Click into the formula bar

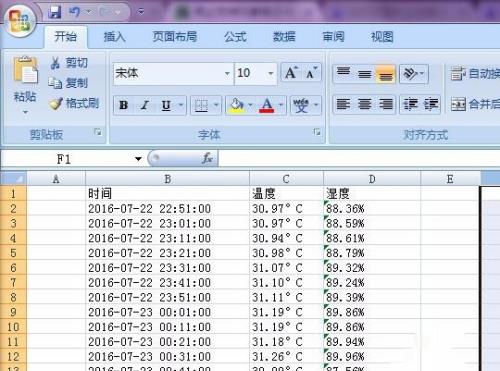click(x=359, y=159)
